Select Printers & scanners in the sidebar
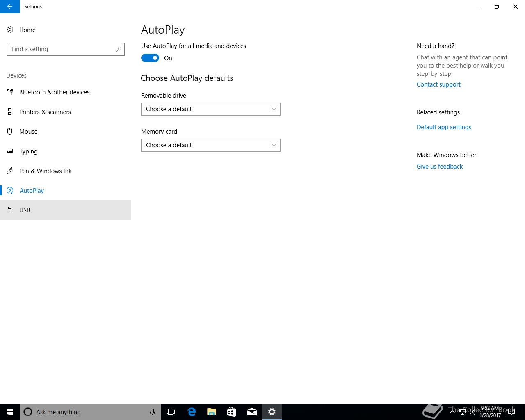This screenshot has width=525, height=420. pos(66,112)
